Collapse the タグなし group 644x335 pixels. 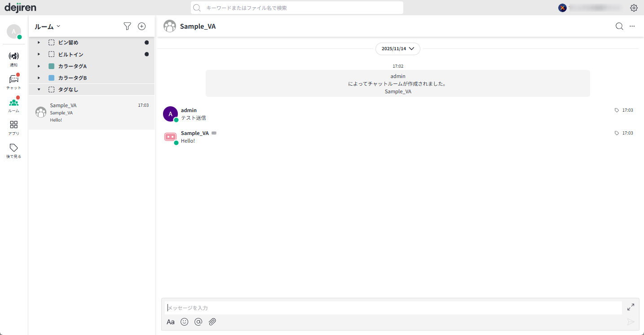(x=39, y=89)
